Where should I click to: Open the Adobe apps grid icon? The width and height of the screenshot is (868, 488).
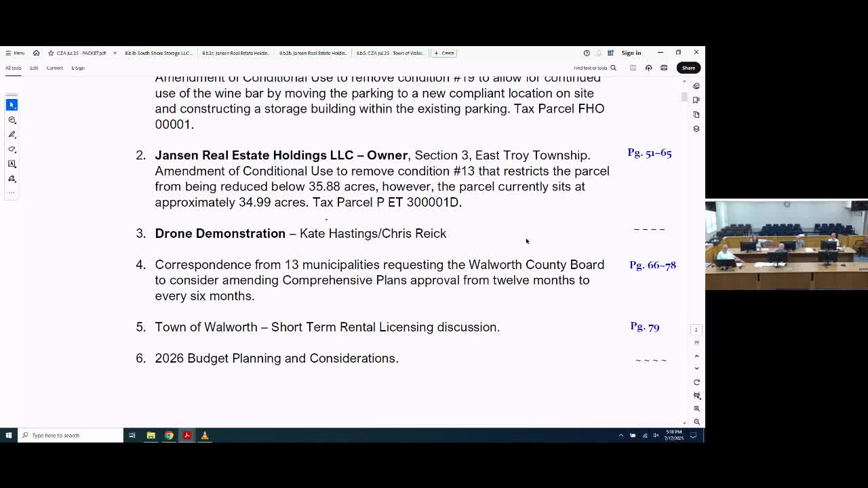point(610,53)
